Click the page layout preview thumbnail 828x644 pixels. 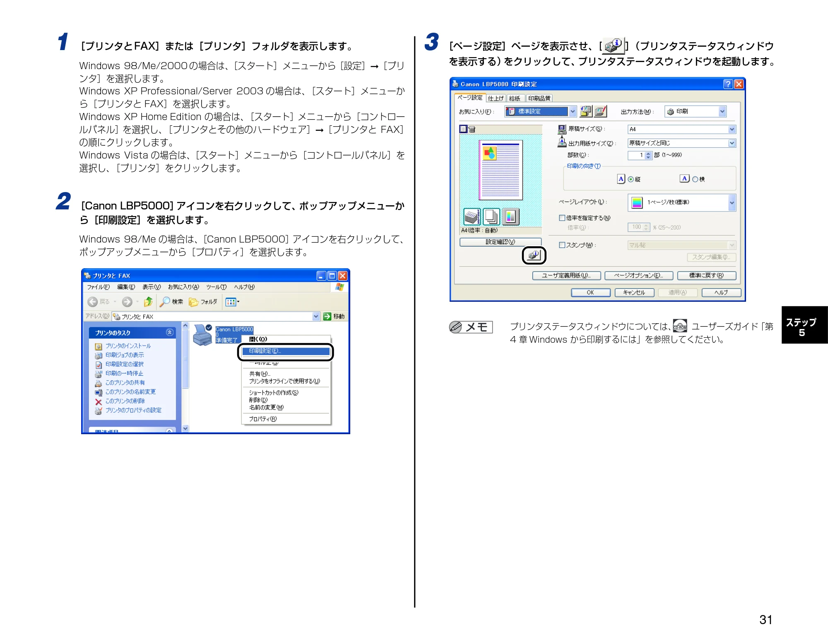click(501, 171)
